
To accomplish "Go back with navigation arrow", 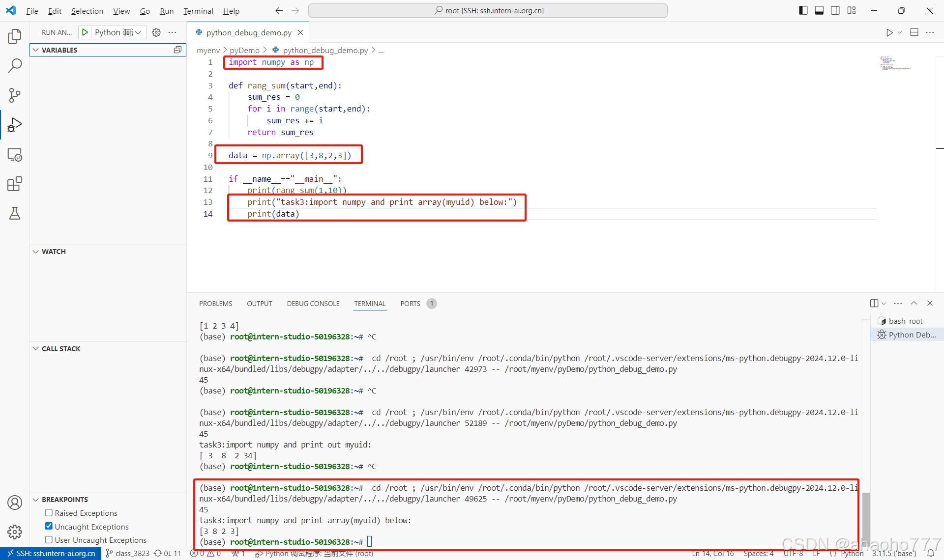I will click(279, 10).
